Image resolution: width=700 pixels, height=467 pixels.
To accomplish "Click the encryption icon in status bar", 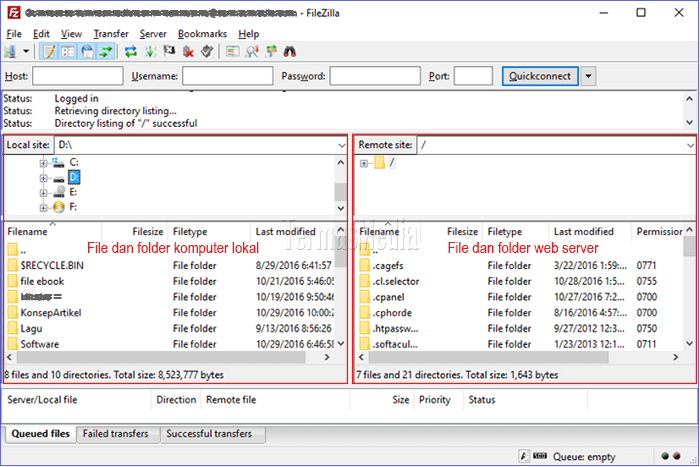I will tap(524, 456).
